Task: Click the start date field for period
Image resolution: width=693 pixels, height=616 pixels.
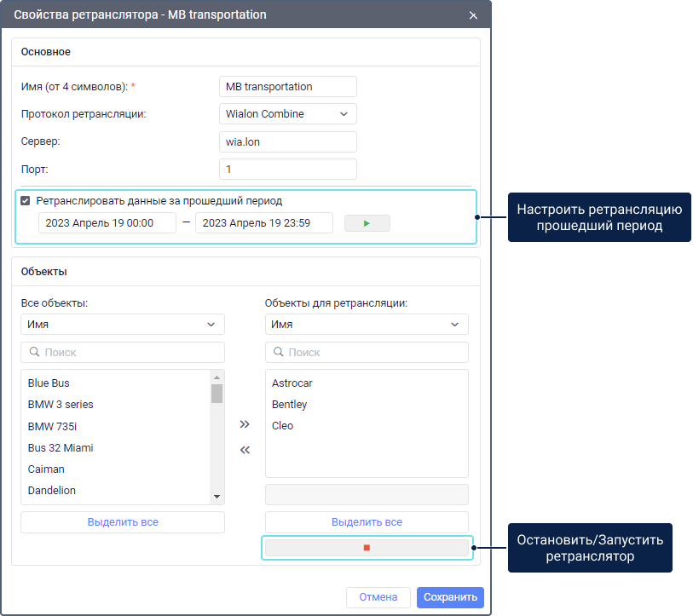Action: pos(107,223)
